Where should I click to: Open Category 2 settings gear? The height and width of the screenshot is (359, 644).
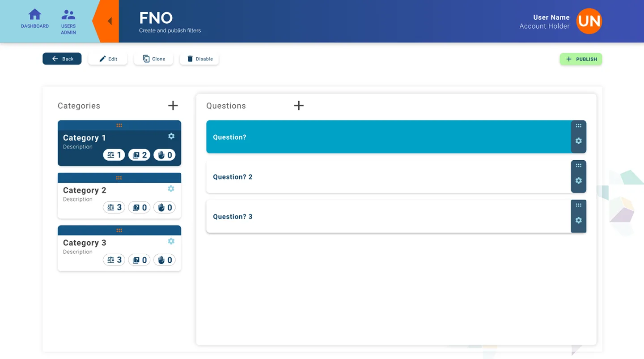tap(171, 189)
